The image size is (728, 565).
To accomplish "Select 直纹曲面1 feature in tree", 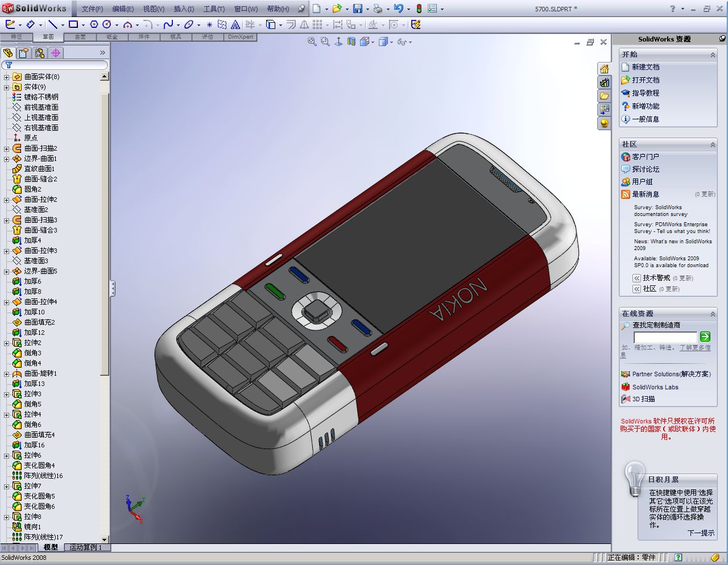I will [x=39, y=169].
